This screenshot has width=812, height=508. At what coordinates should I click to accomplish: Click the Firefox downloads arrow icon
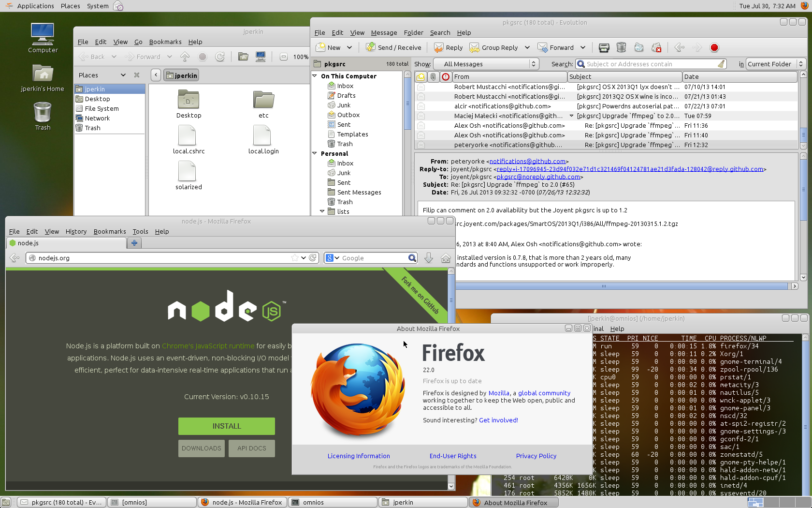point(428,258)
